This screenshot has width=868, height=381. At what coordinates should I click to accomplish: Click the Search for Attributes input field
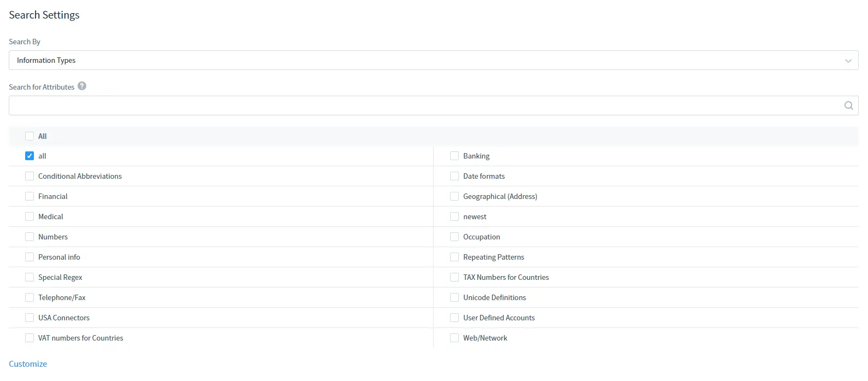tap(426, 105)
